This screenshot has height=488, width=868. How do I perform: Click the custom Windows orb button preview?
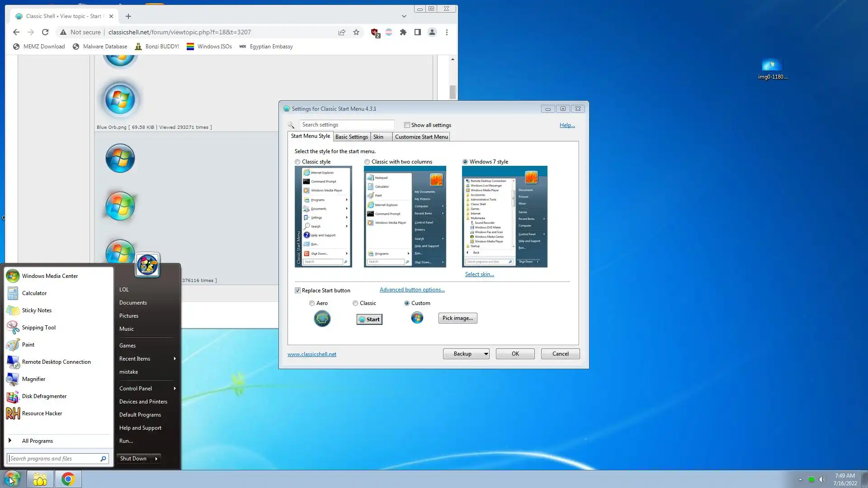pyautogui.click(x=417, y=318)
